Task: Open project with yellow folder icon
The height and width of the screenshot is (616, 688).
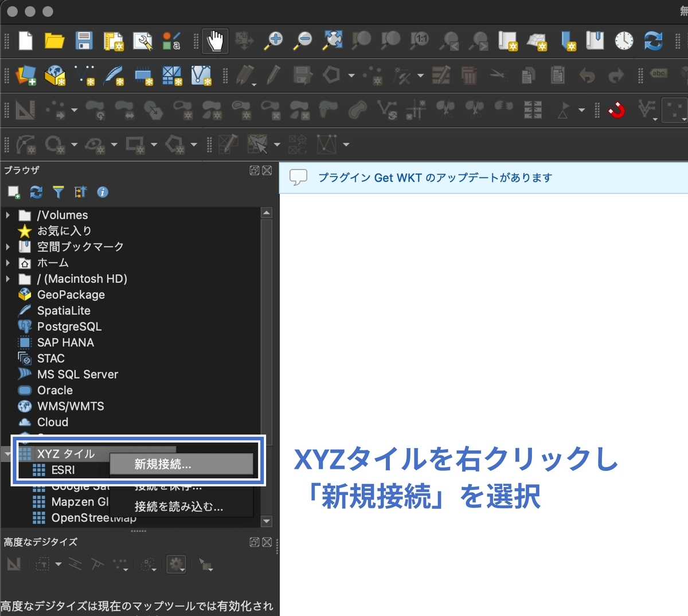Action: pos(54,41)
